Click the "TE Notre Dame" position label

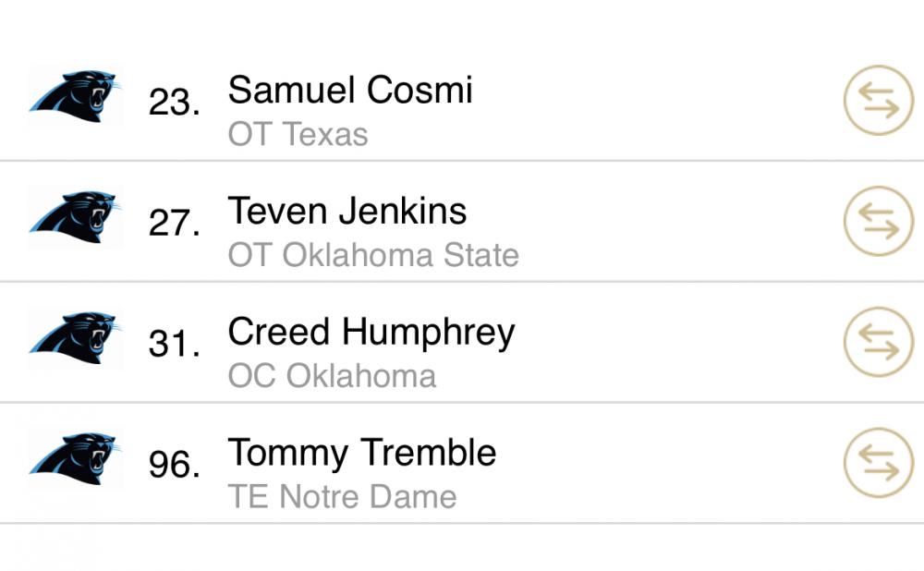coord(342,497)
